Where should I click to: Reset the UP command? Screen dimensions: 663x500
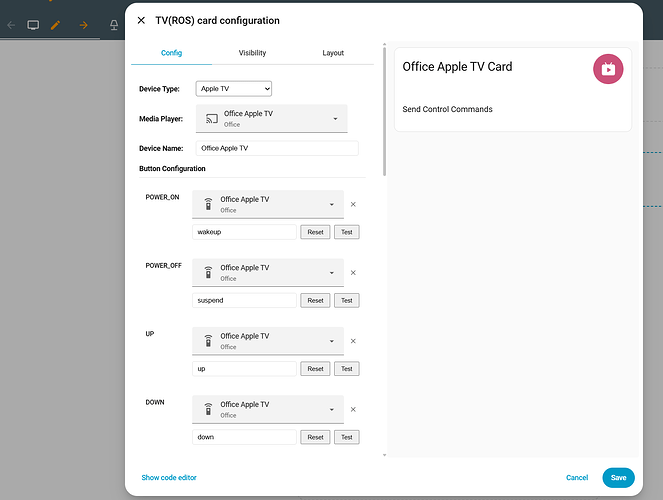(x=315, y=369)
